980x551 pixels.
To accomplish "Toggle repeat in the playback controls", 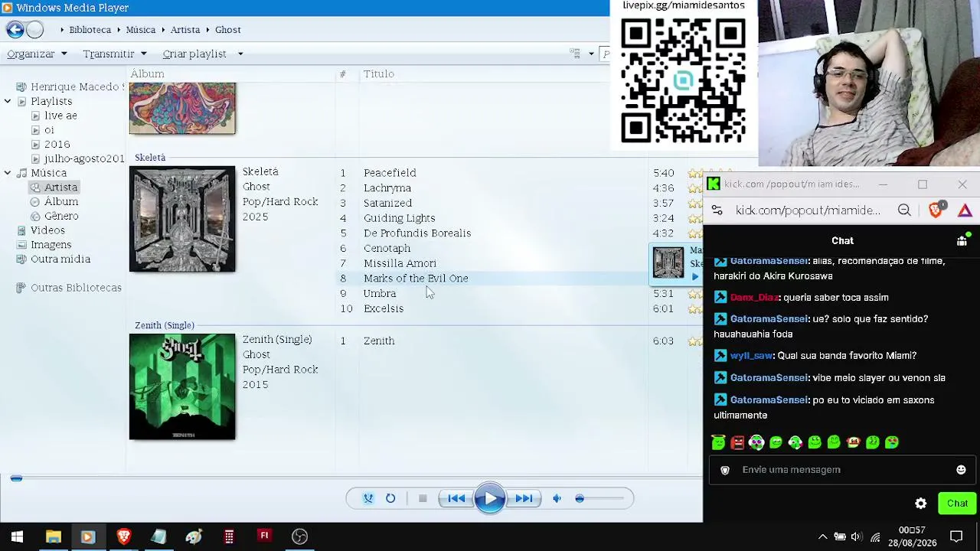I will 390,498.
